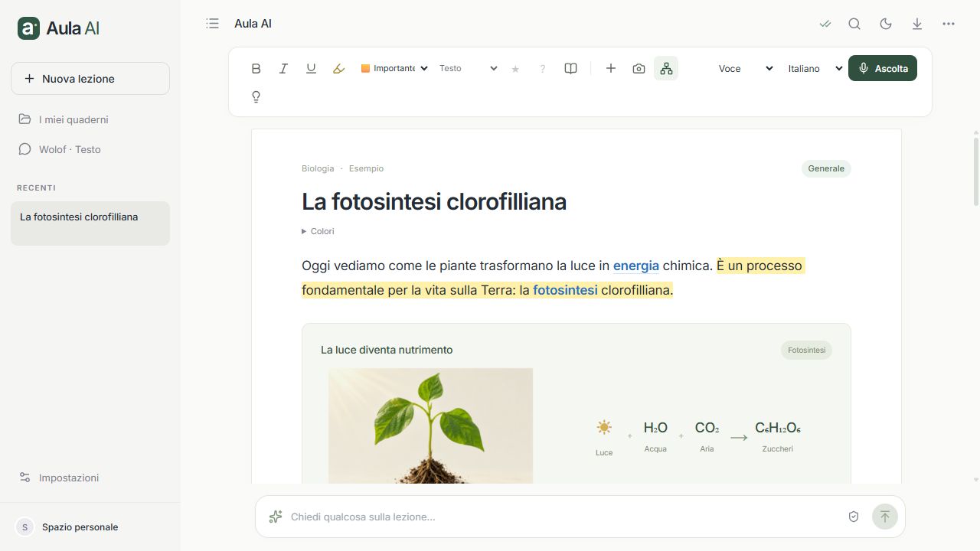
Task: Click the download icon in the header
Action: (x=917, y=24)
